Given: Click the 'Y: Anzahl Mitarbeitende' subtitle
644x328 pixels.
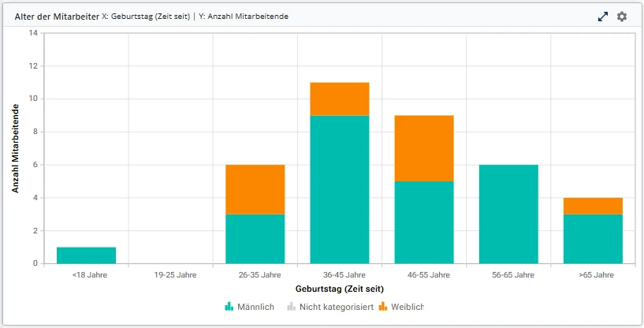Looking at the screenshot, I should [244, 17].
